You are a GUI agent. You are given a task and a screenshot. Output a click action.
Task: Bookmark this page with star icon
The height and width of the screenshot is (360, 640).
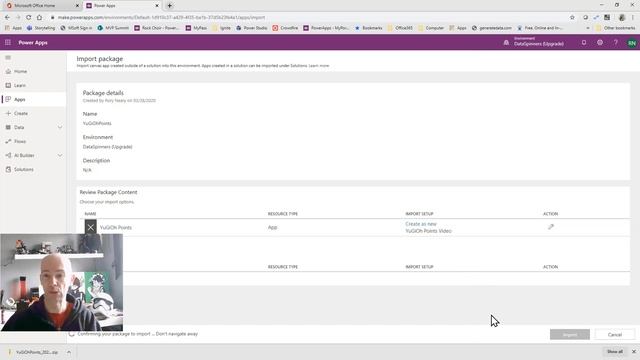pos(572,18)
